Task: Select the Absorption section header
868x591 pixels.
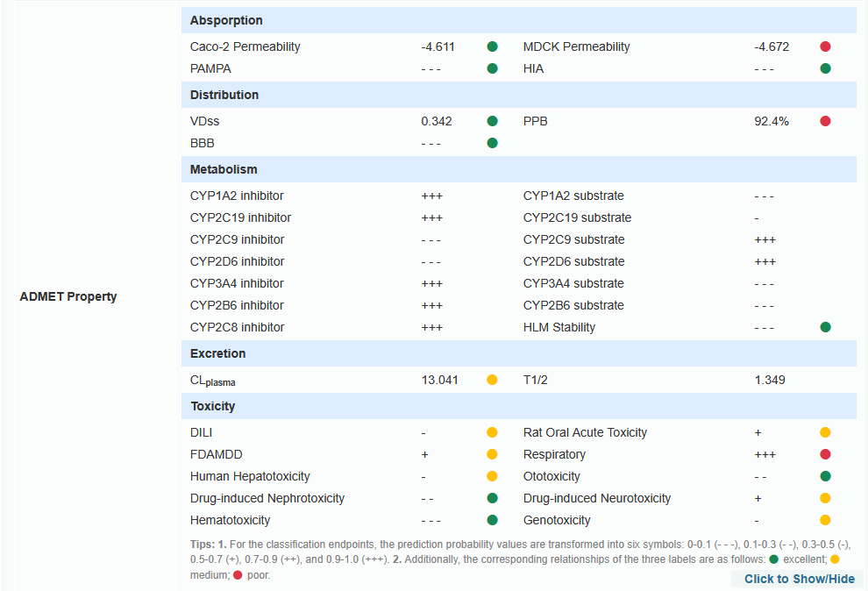Action: (226, 20)
